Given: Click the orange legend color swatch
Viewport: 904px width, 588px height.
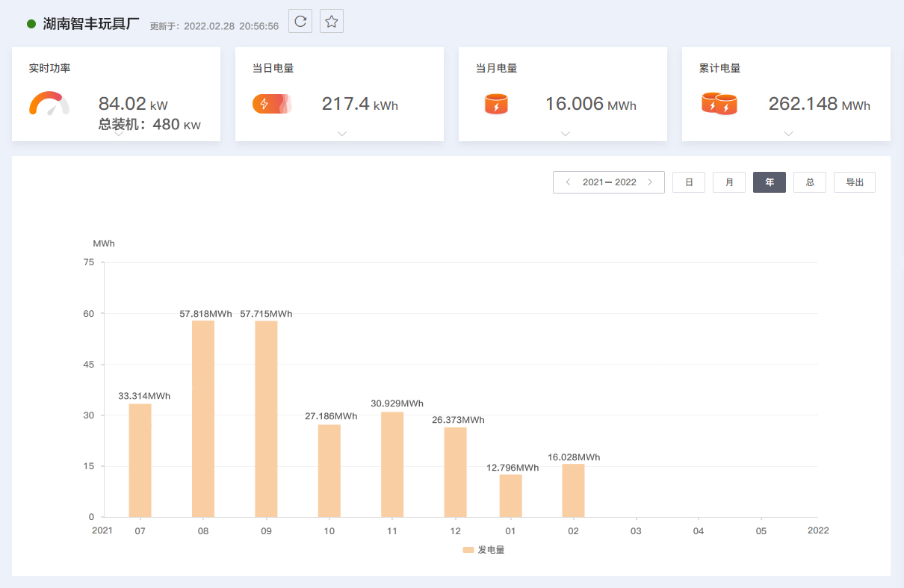Looking at the screenshot, I should click(x=468, y=549).
